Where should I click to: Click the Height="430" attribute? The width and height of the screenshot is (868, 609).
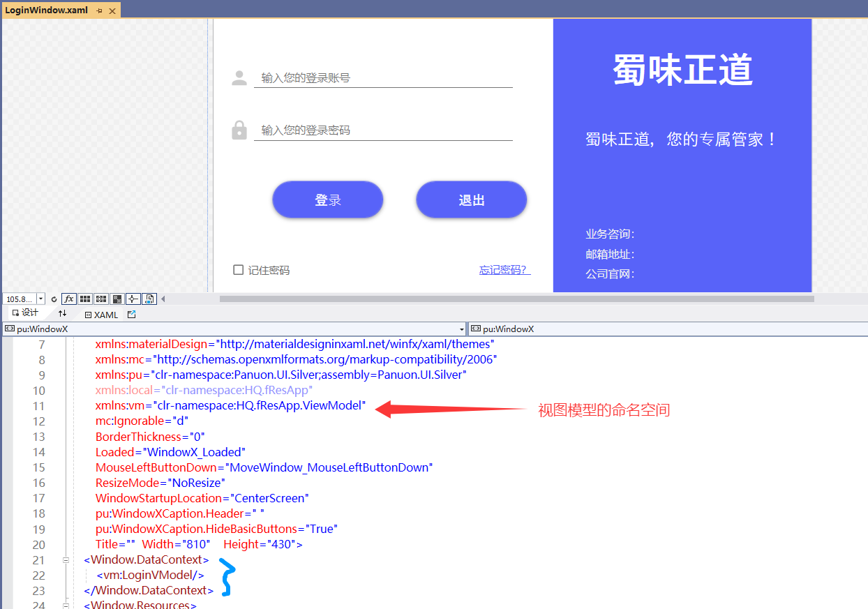pyautogui.click(x=261, y=544)
